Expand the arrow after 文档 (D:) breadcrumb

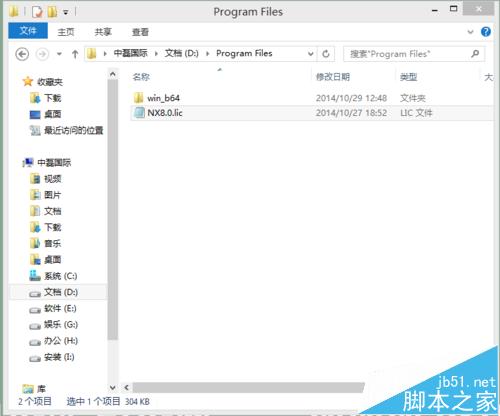(207, 54)
